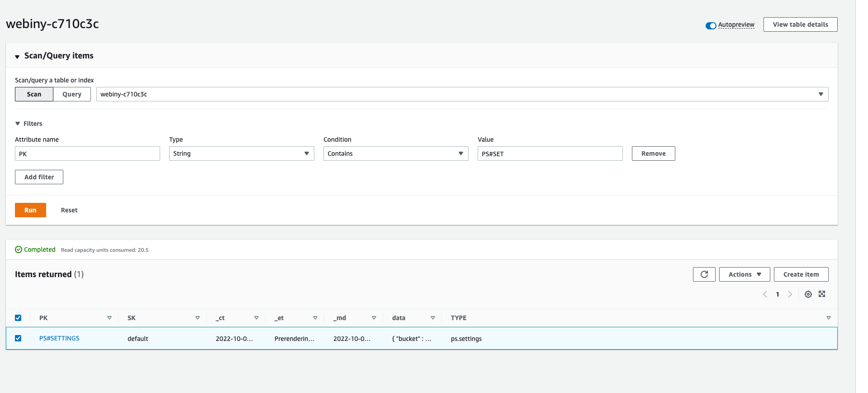Deselect the PS#SETTINGS row checkbox

click(18, 338)
